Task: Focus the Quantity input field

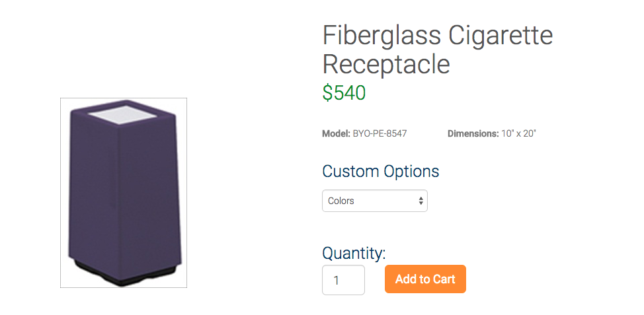Action: coord(343,280)
